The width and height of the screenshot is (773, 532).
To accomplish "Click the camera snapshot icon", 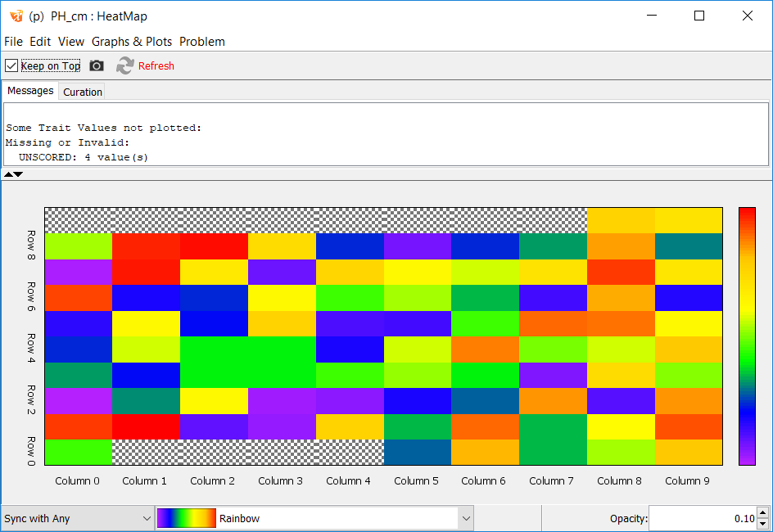I will click(x=97, y=65).
